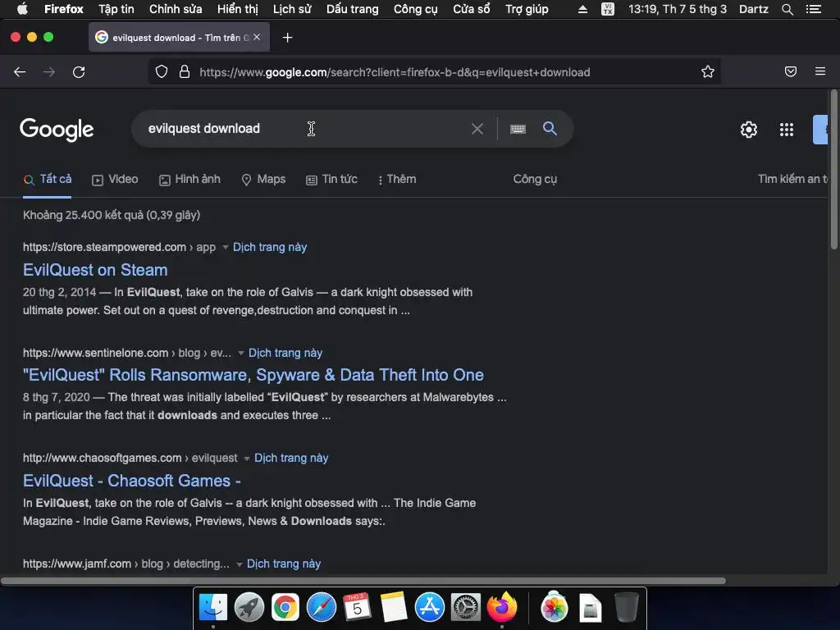Open the Công cụ menu bar item

(x=416, y=9)
